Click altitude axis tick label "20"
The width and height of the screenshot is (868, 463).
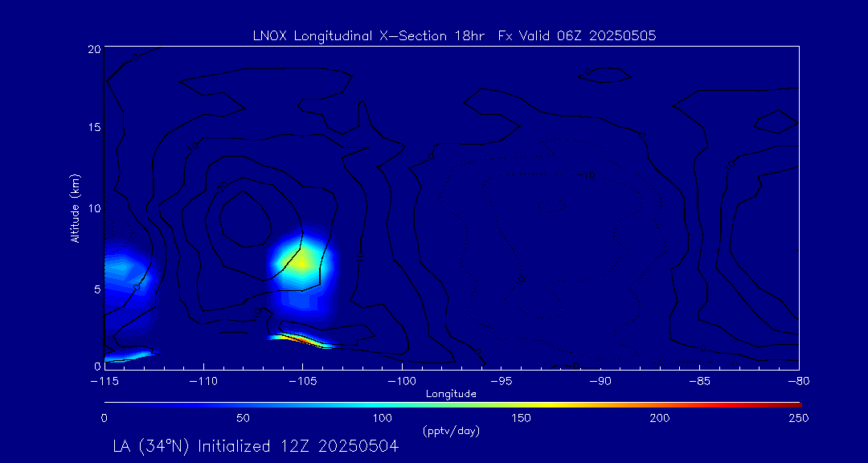tap(93, 48)
